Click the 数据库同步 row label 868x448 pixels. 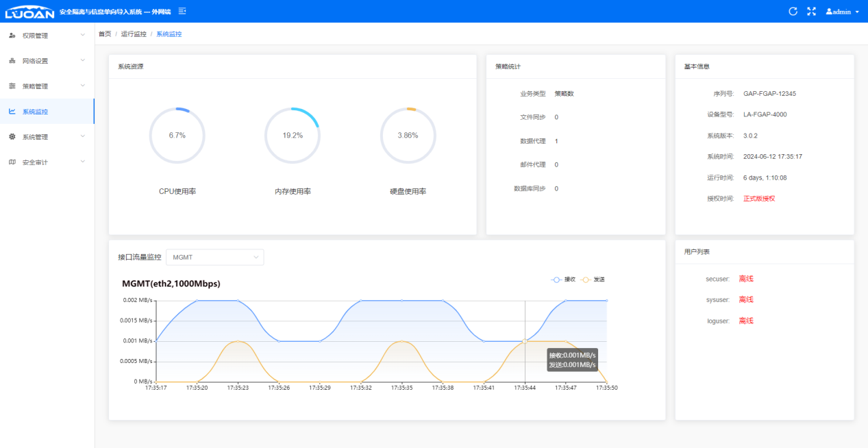pyautogui.click(x=530, y=188)
